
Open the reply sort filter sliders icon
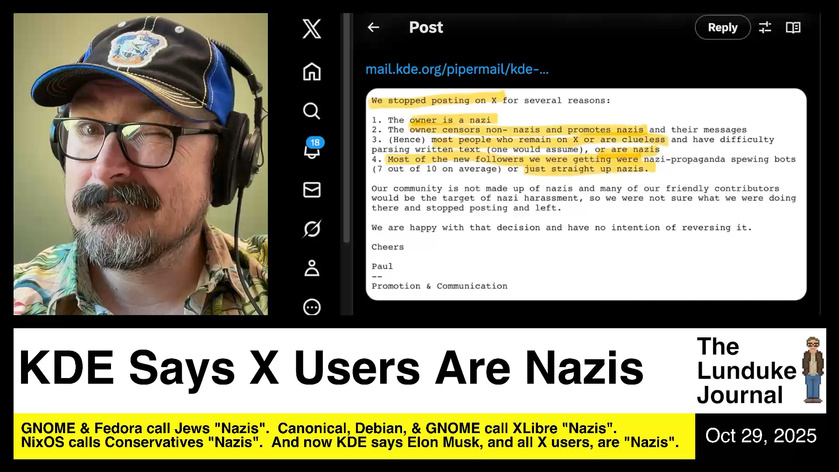click(765, 28)
